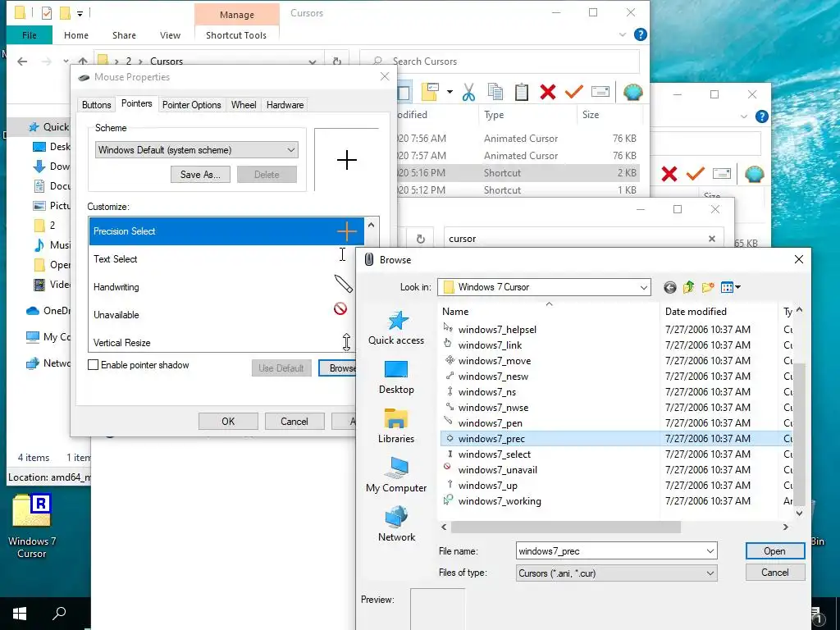Click OneDrive cloud icon in navigation pane
The image size is (840, 630).
click(x=33, y=311)
